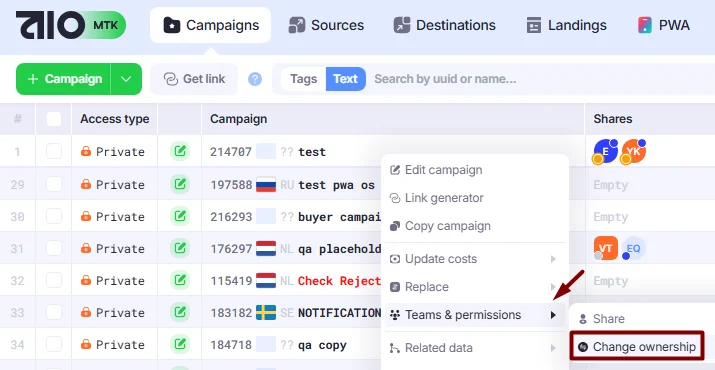The image size is (715, 370).
Task: Open the PWA tab
Action: pyautogui.click(x=663, y=25)
